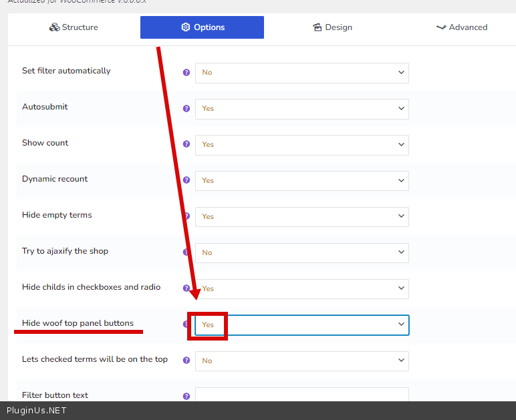Click the Show count help icon
The width and height of the screenshot is (516, 420).
pyautogui.click(x=186, y=144)
